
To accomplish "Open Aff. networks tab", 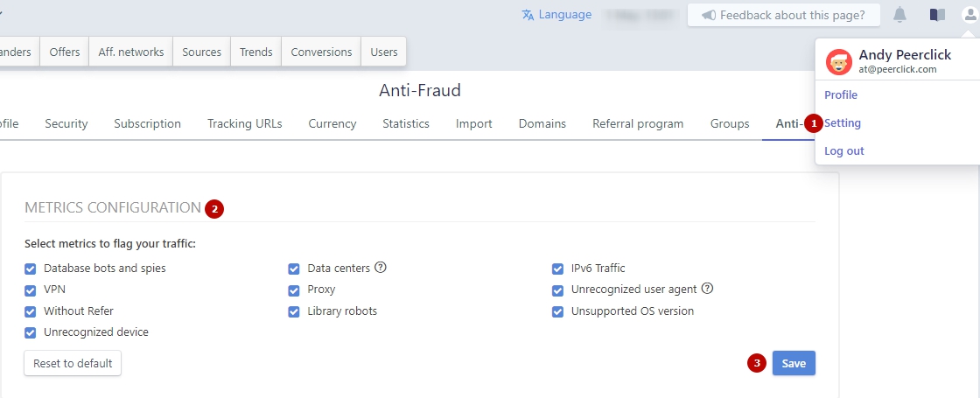I will coord(131,52).
